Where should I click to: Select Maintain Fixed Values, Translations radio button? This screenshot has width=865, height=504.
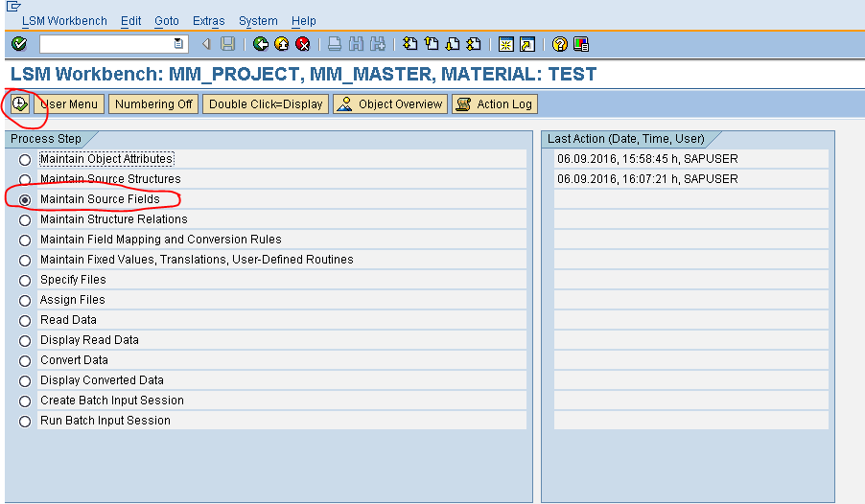pos(25,261)
